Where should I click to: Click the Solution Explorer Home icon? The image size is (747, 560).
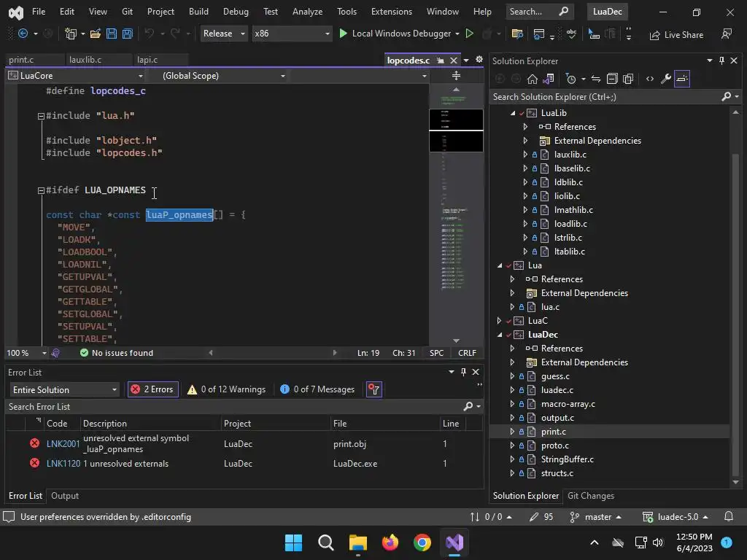coord(532,79)
